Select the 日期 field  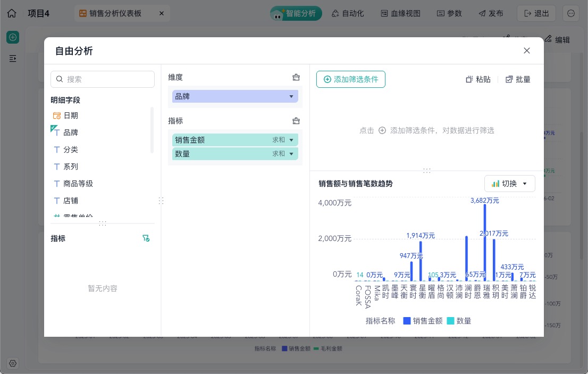point(71,115)
